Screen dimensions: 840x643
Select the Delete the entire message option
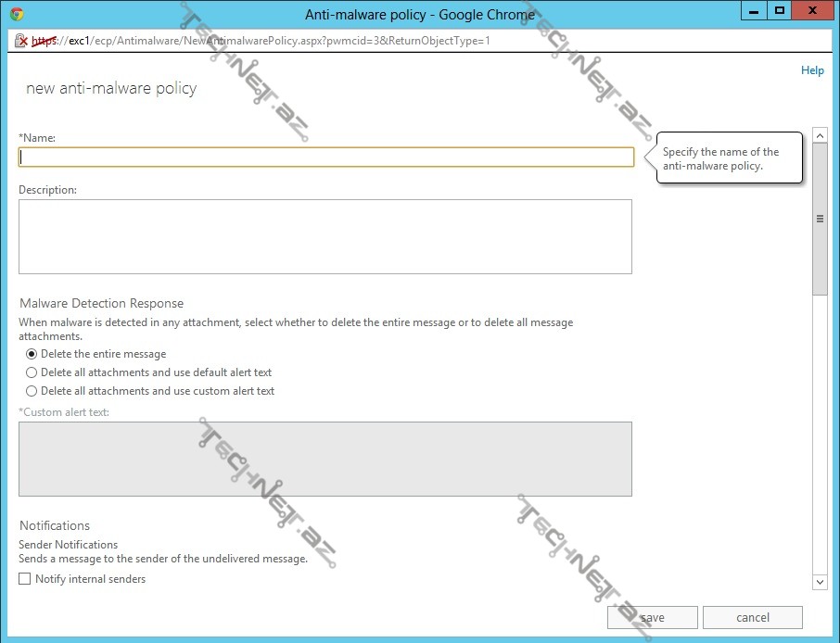pos(32,354)
